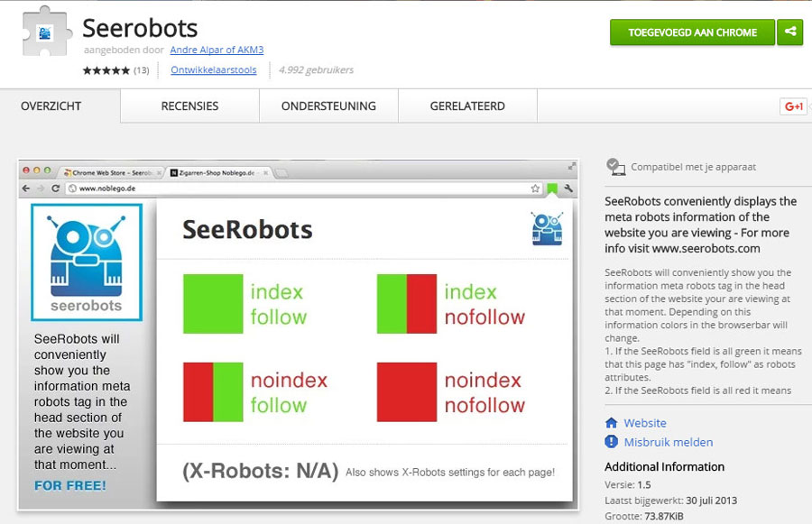Viewport: 812px width, 524px height.
Task: Click the exclamation icon by Misbruik melden
Action: 611,442
